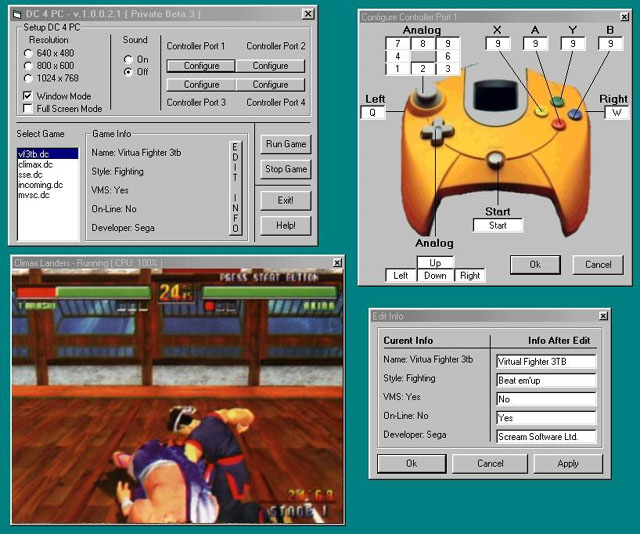The width and height of the screenshot is (640, 534).
Task: Click the Run Game button
Action: coord(286,144)
